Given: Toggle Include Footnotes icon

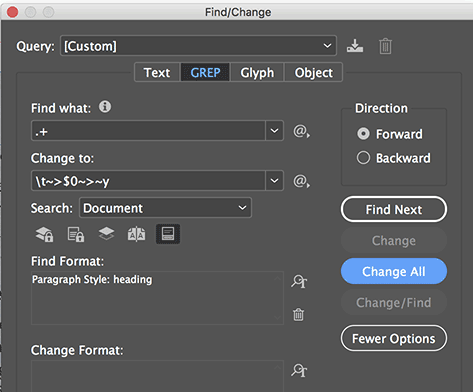Looking at the screenshot, I should pos(168,234).
